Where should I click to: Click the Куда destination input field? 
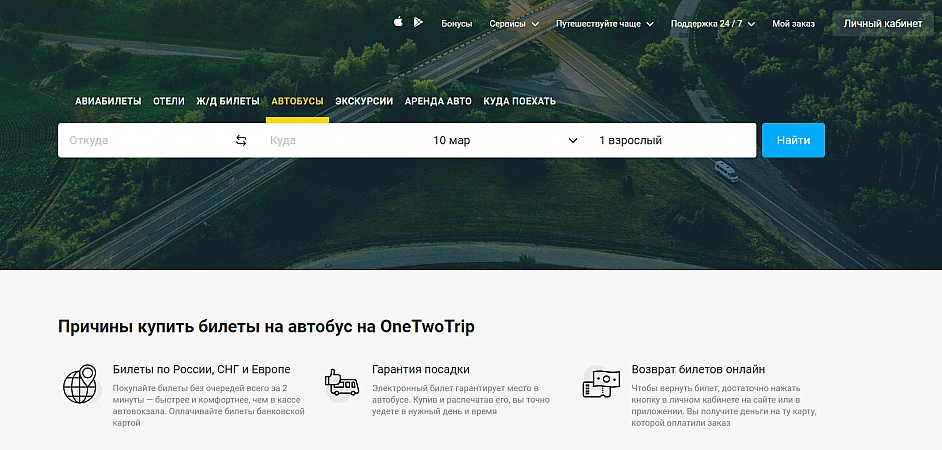[x=340, y=141]
